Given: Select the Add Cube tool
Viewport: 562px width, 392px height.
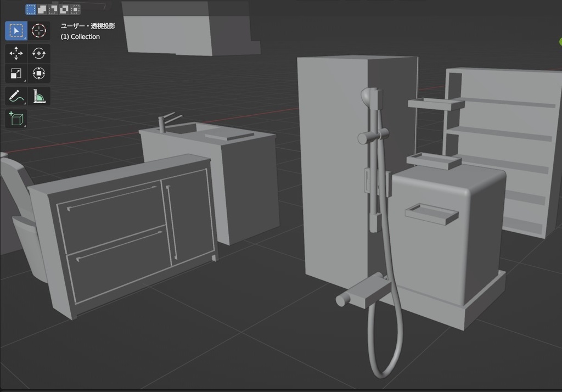Looking at the screenshot, I should 16,119.
